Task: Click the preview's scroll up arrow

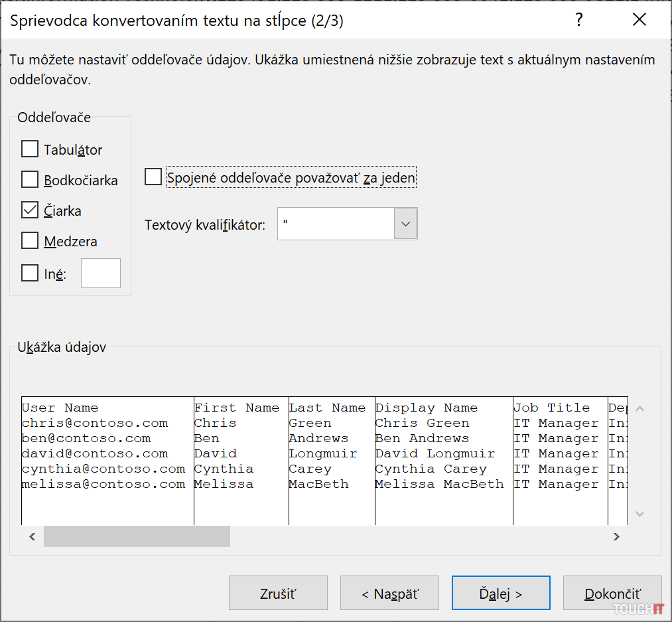Action: tap(639, 408)
